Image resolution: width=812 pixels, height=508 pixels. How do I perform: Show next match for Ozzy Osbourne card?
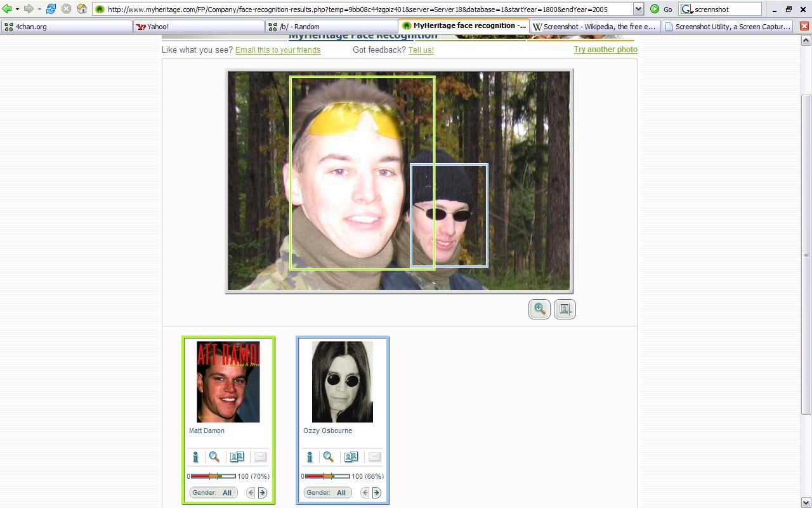click(376, 493)
